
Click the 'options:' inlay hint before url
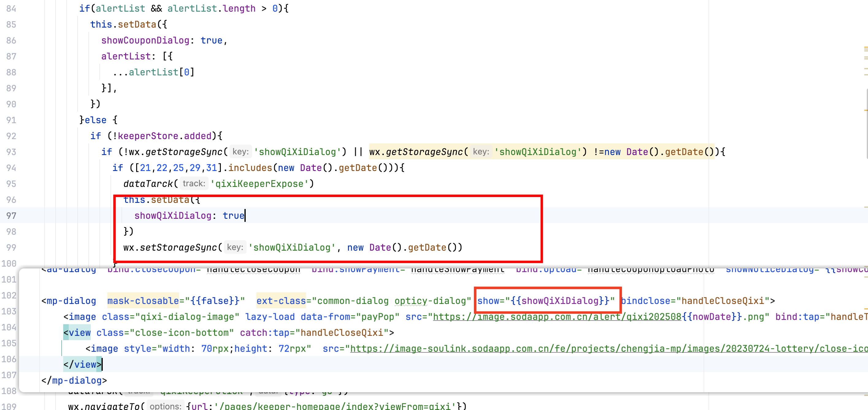(x=165, y=406)
